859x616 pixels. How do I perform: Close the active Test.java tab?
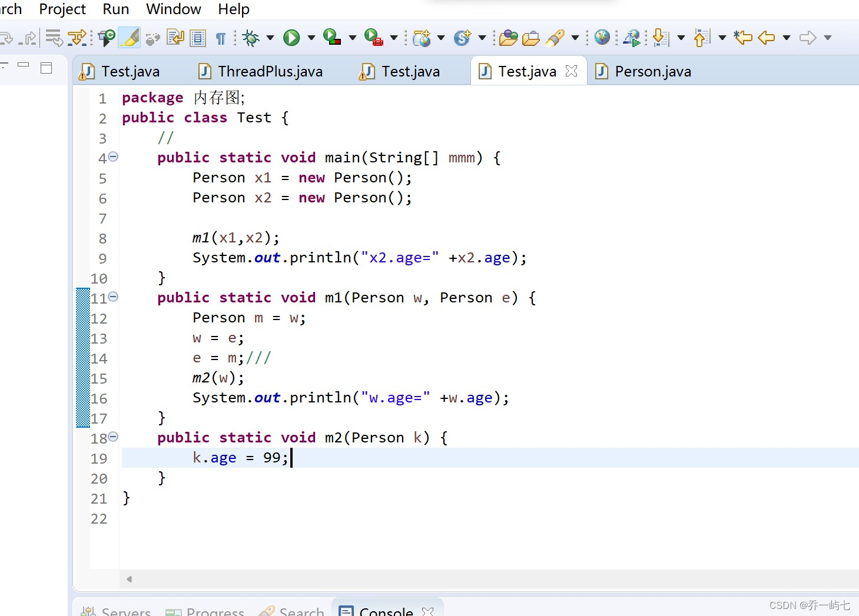coord(571,71)
